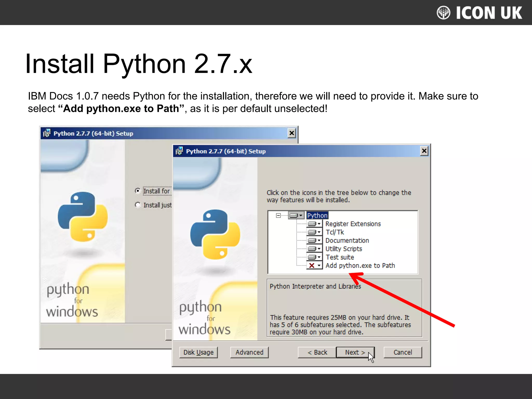
Task: Click the 'Python Interpreter and Libraries' description text
Action: [315, 286]
